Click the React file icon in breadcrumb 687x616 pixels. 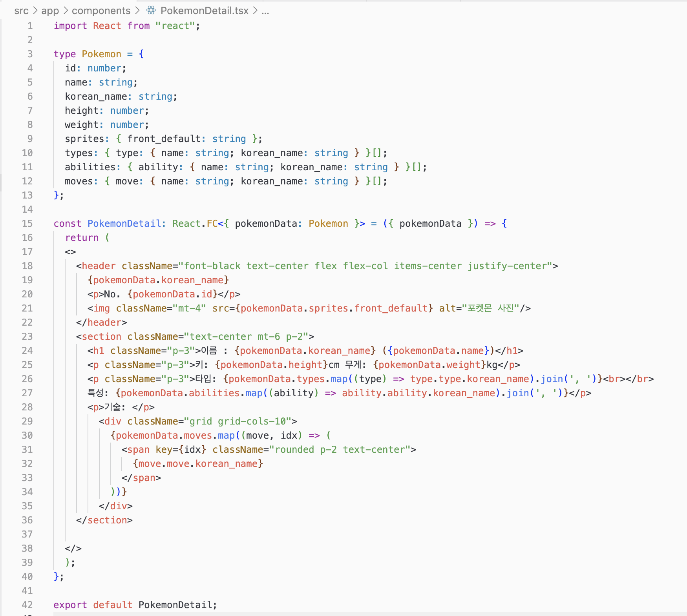coord(151,11)
